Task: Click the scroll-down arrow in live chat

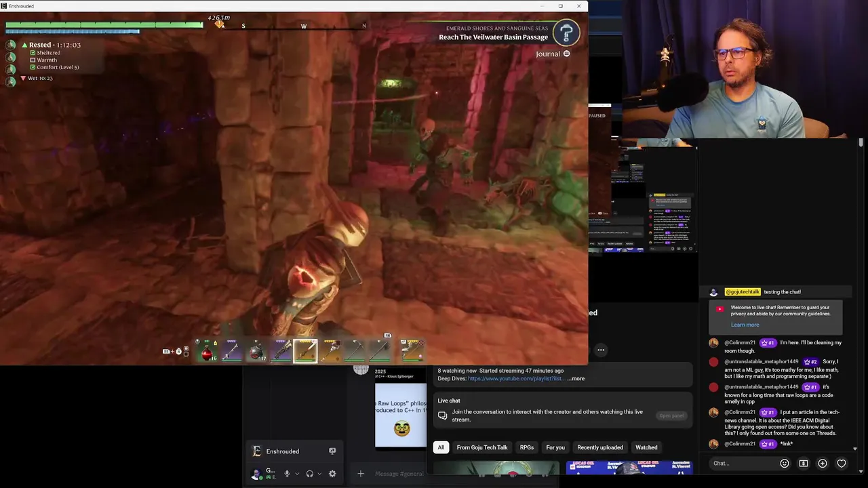Action: pos(854,449)
